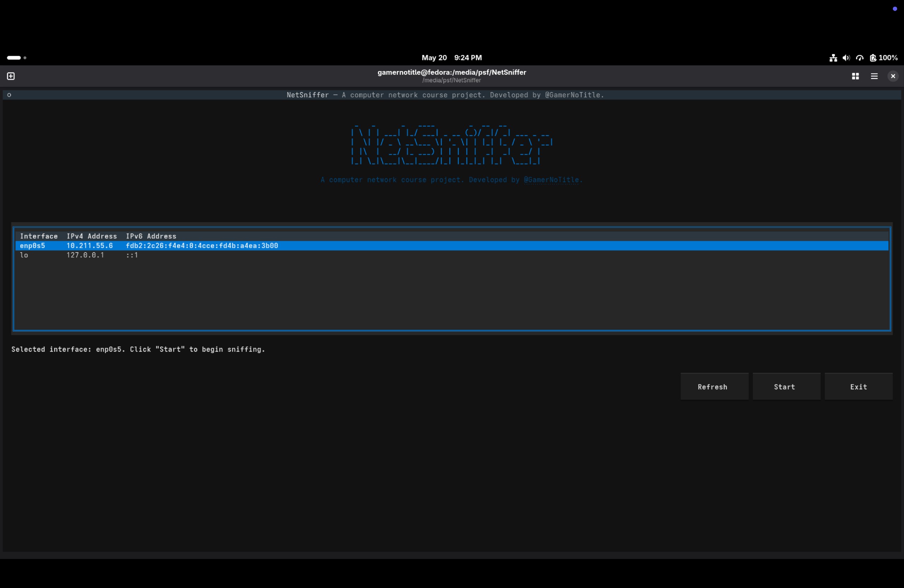Click the Refresh button
Image resolution: width=904 pixels, height=588 pixels.
[714, 387]
